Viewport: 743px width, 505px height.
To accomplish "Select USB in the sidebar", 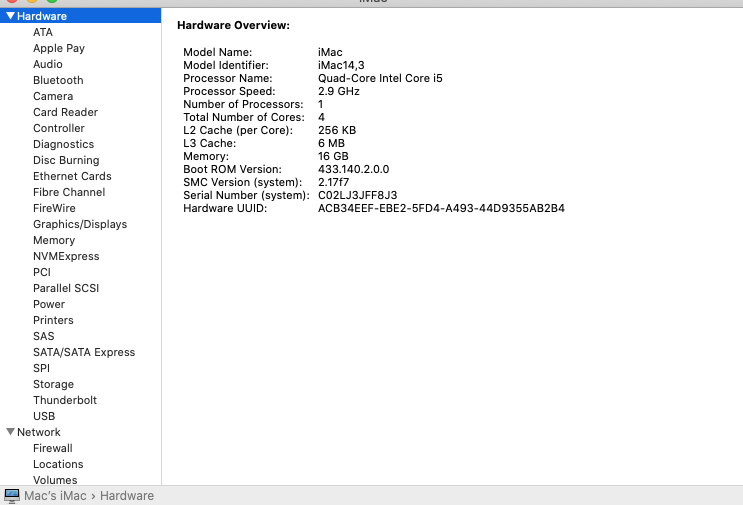I will [44, 416].
